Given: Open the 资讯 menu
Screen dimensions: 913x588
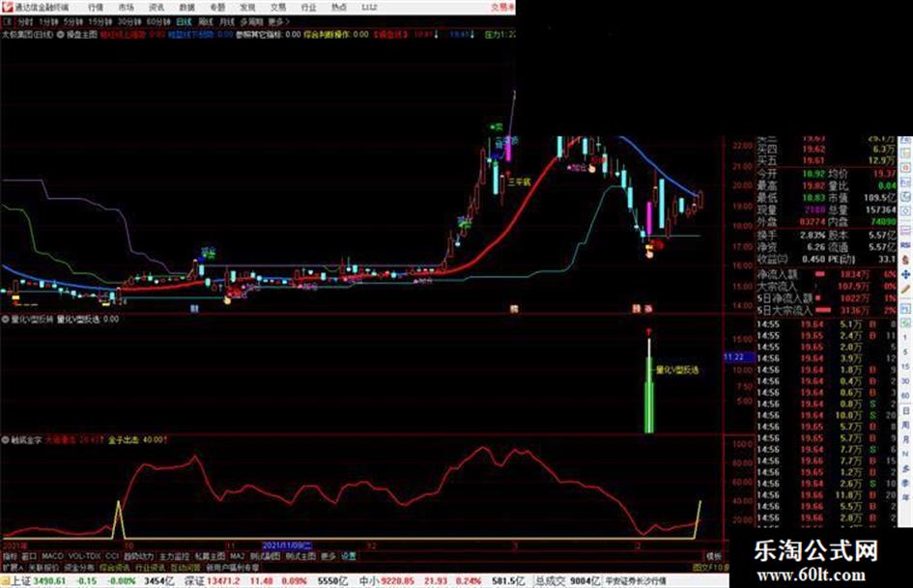Looking at the screenshot, I should (x=157, y=8).
